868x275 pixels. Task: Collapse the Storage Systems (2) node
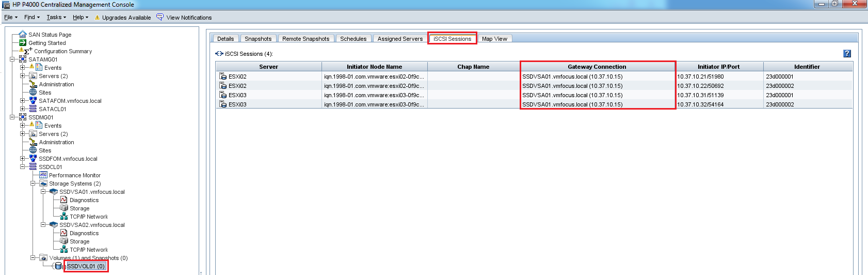(x=33, y=184)
